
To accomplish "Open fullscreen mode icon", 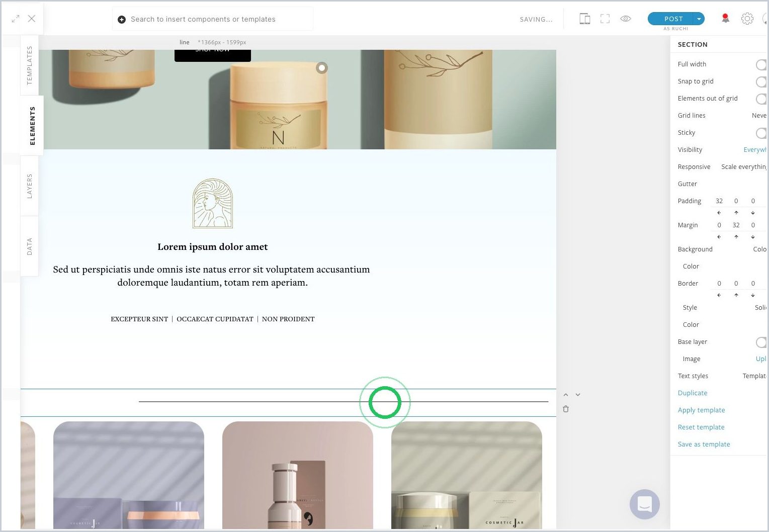I will pos(605,19).
